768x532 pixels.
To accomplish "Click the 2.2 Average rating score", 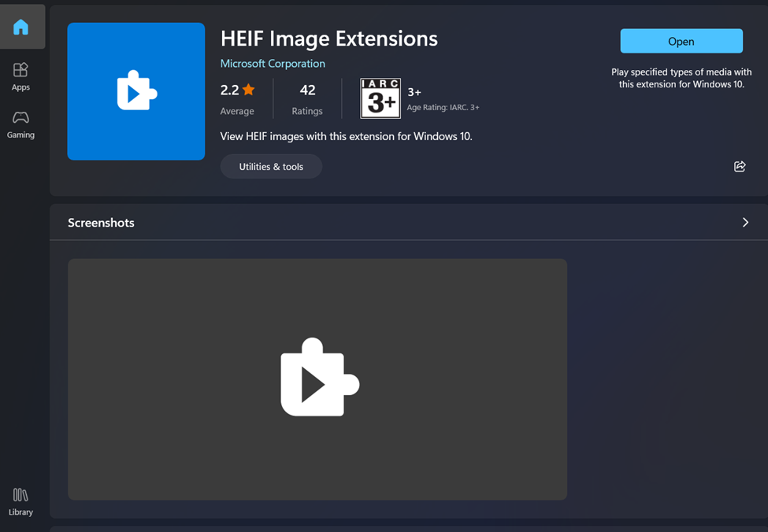I will coord(237,99).
